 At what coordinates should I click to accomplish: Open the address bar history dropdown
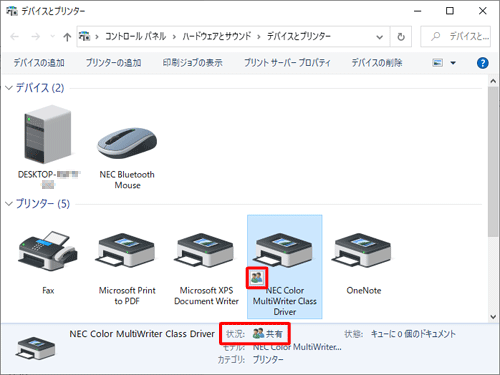tap(379, 37)
